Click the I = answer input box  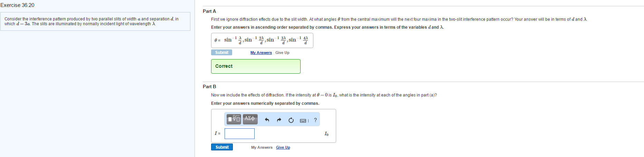pos(239,133)
